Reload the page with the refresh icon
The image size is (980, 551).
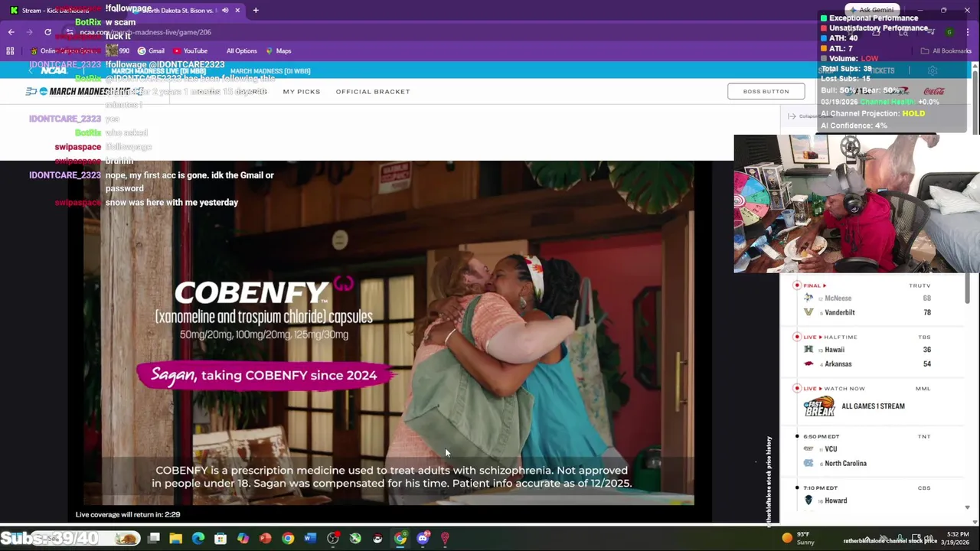[x=47, y=32]
